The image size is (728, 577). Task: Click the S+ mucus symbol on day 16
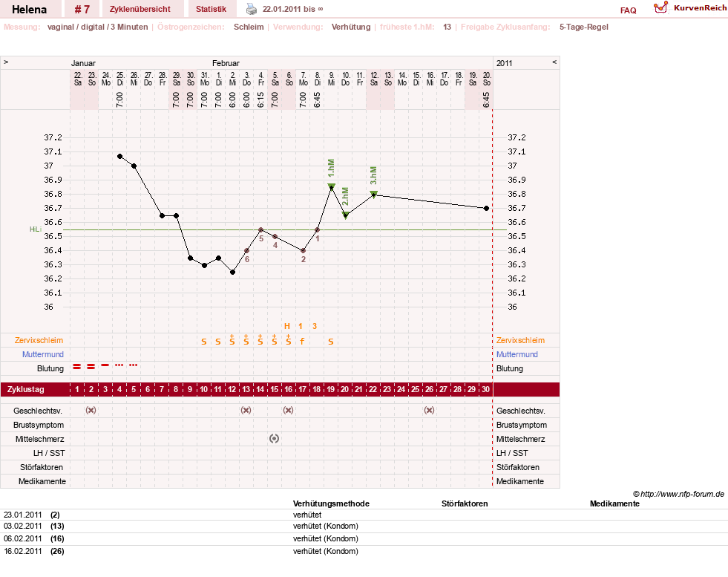click(x=289, y=339)
